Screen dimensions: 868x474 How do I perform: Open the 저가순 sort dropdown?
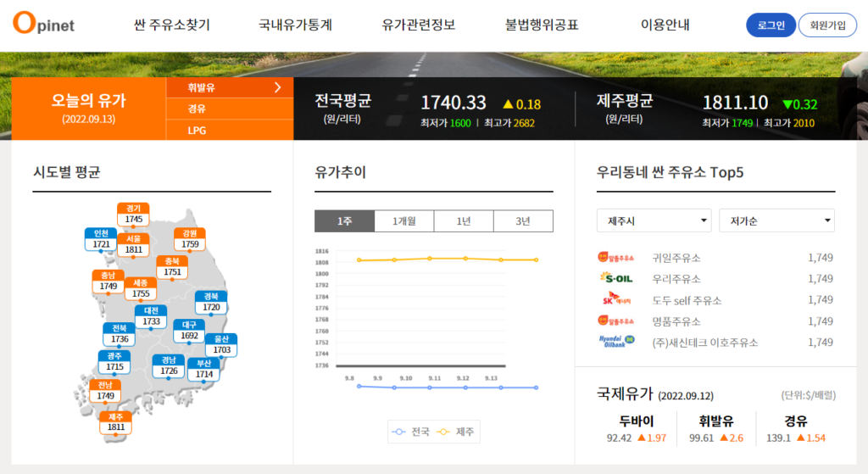coord(776,220)
